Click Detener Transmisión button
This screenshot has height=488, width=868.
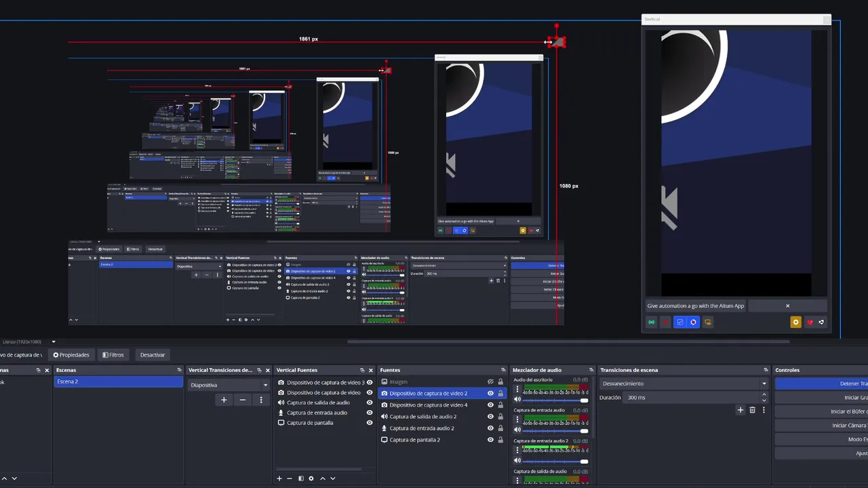click(822, 384)
